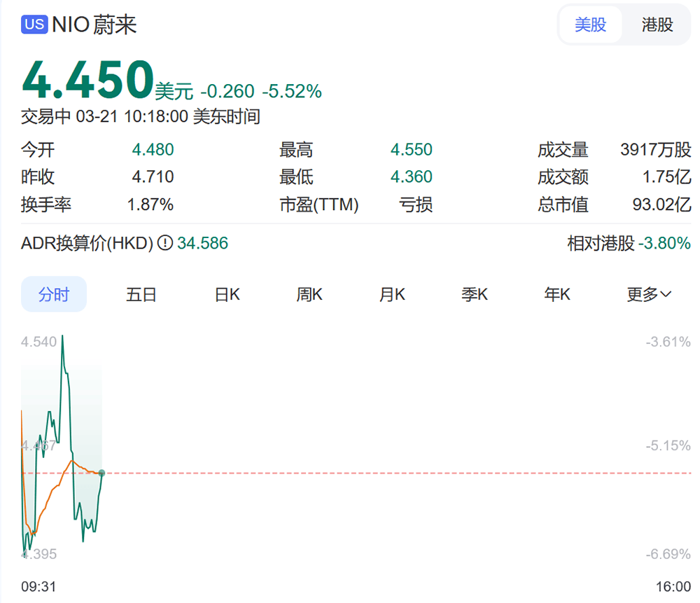Screen dimensions: 700x603
Task: Click the 市盈(TTM) label
Action: [319, 205]
